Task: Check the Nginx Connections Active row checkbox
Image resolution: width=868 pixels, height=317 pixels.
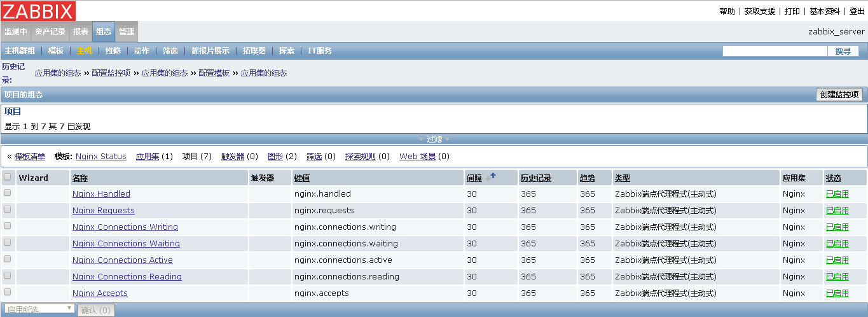Action: 8,258
